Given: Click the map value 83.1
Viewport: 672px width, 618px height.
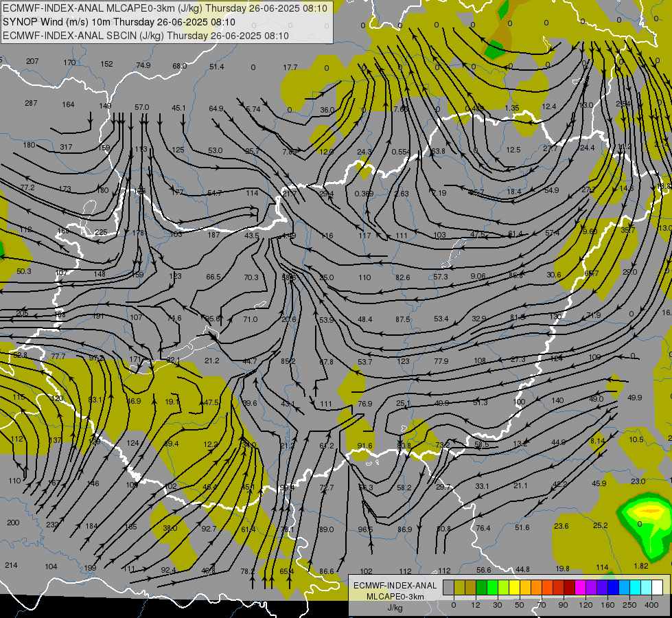Looking at the screenshot, I should (x=95, y=400).
